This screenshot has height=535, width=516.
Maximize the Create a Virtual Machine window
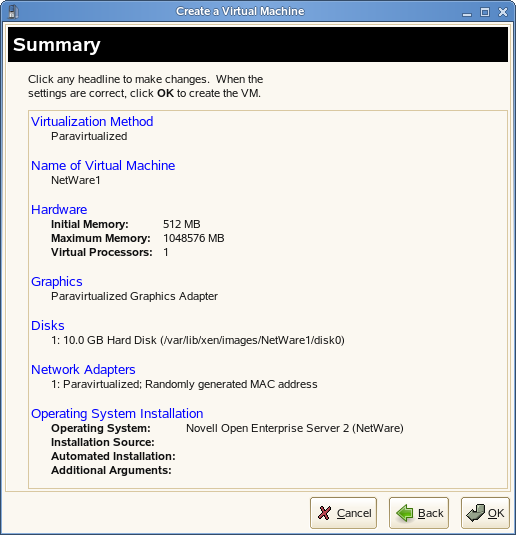[485, 13]
